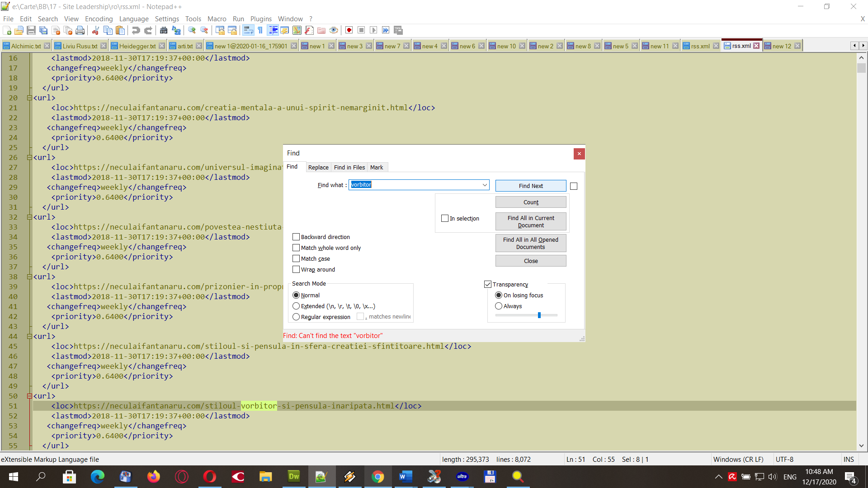Toggle the Indent guide toolbar icon

click(273, 30)
